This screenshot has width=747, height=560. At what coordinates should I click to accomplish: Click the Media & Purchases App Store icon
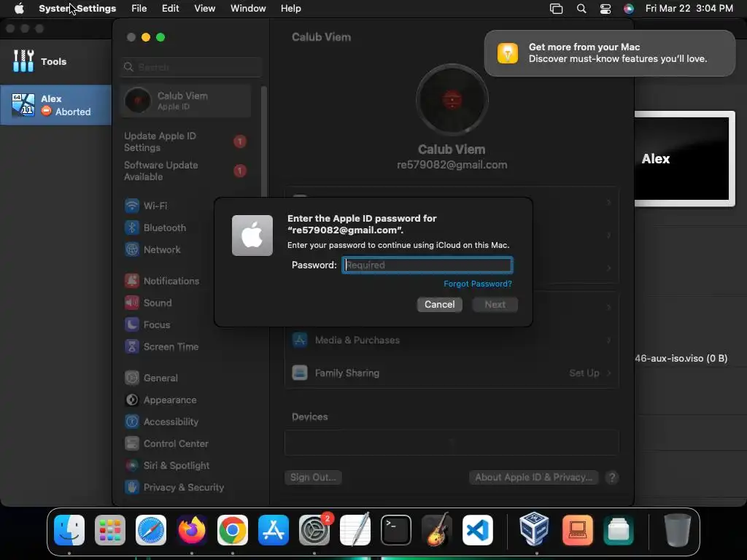coord(300,340)
